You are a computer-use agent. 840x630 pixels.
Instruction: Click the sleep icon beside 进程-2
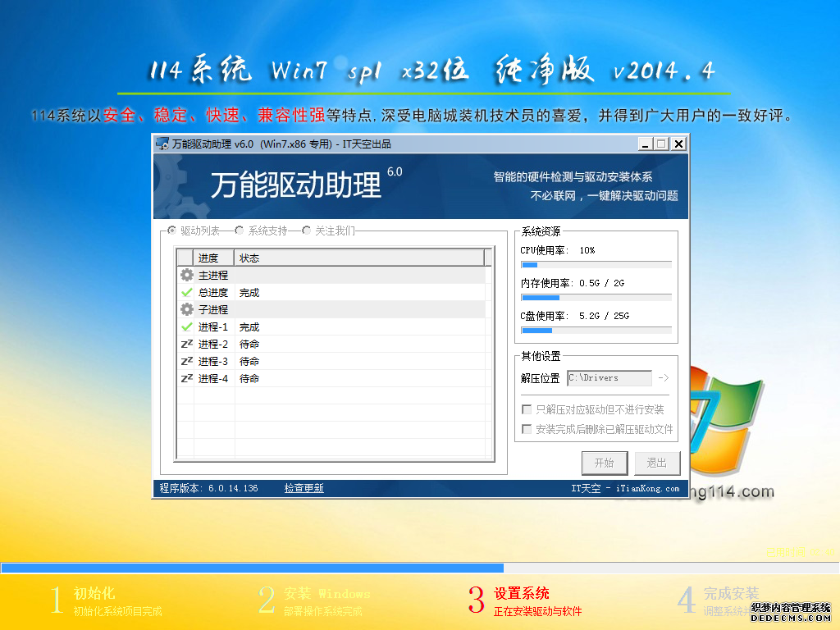[x=186, y=344]
